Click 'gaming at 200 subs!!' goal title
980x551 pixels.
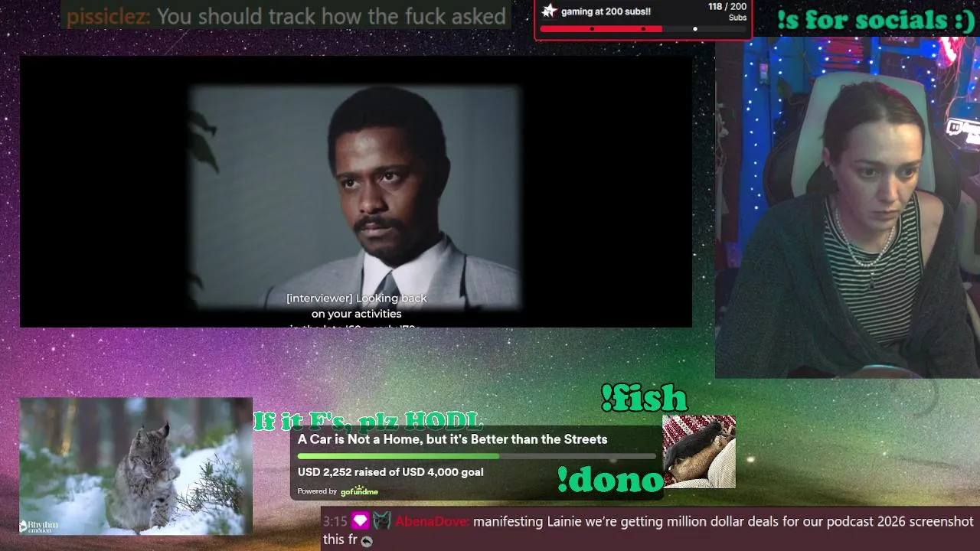point(606,11)
